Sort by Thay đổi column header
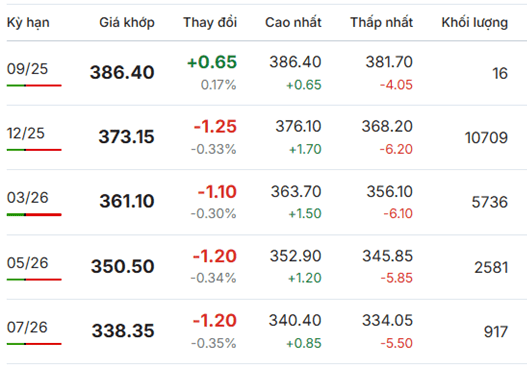Screen dimensions: 527x367 tap(210, 23)
